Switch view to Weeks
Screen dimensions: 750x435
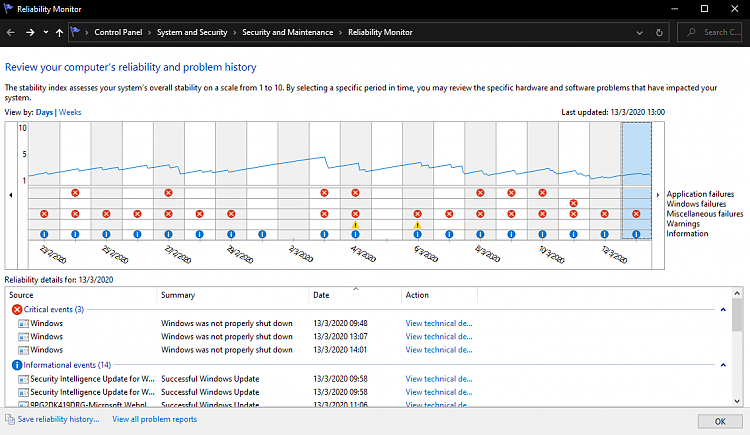(70, 112)
